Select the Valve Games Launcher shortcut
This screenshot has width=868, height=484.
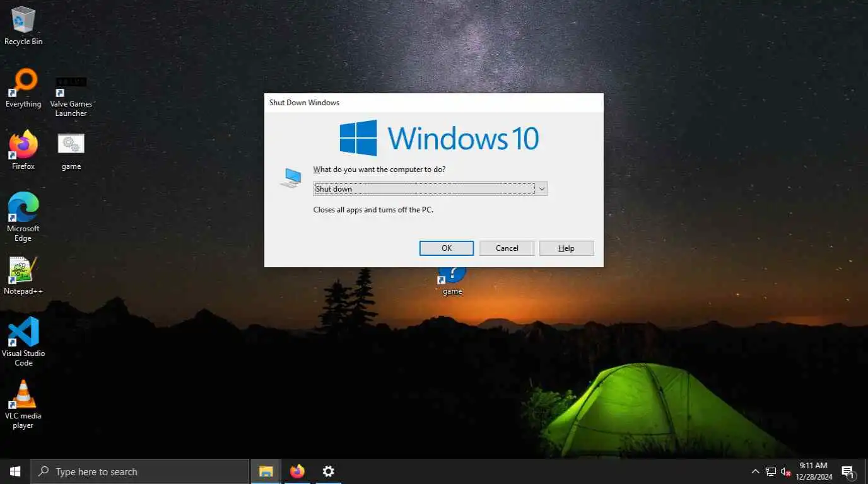pyautogui.click(x=71, y=96)
